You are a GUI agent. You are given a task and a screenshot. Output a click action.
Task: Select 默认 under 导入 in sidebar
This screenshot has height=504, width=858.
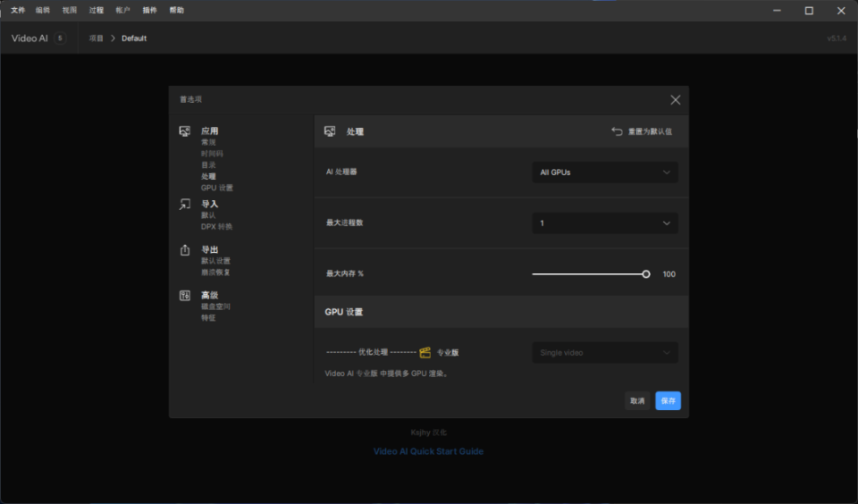coord(208,215)
